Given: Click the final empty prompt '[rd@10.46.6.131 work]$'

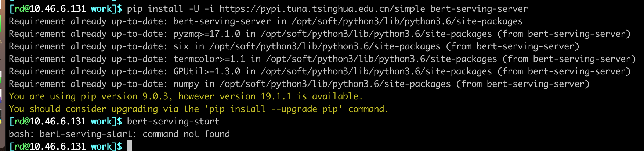Looking at the screenshot, I should (x=66, y=146).
